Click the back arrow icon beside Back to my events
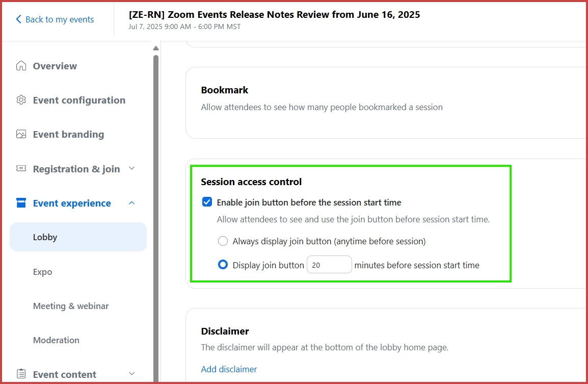 pyautogui.click(x=18, y=19)
